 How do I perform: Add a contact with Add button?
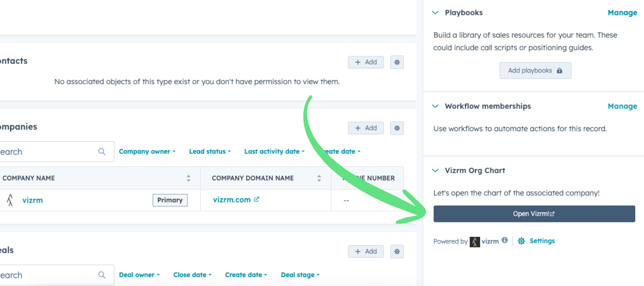(x=366, y=62)
